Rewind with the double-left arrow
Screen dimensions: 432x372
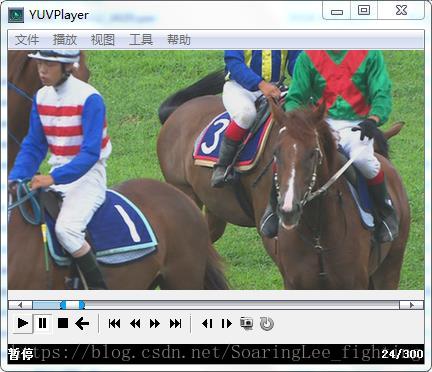point(135,323)
